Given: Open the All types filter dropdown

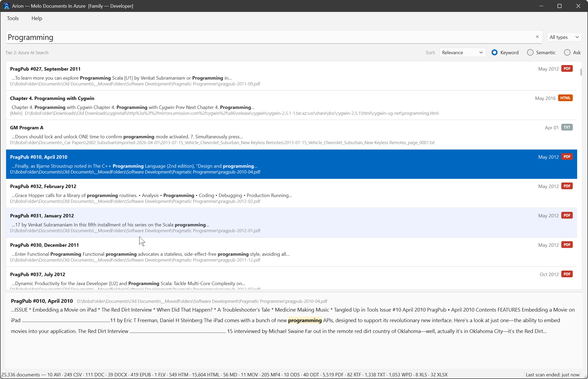Looking at the screenshot, I should [x=564, y=37].
